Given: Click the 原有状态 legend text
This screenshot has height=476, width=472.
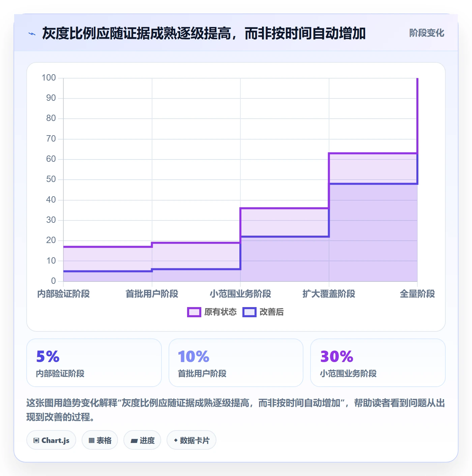Looking at the screenshot, I should click(220, 312).
